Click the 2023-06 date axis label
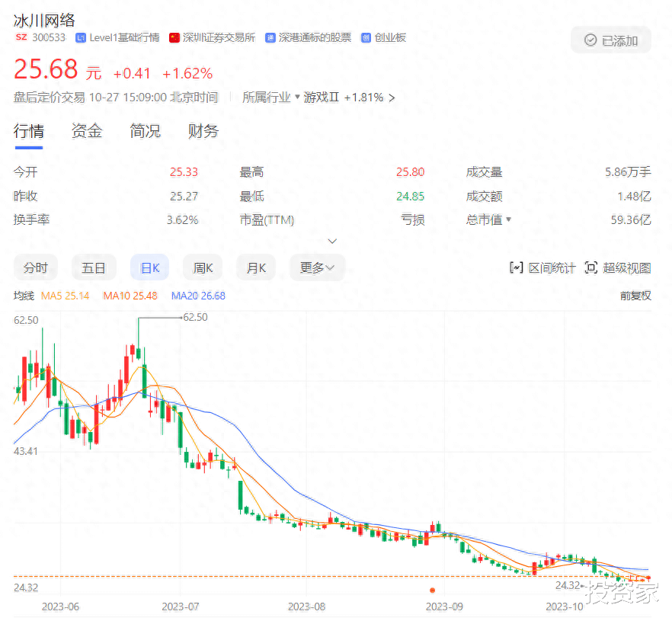Image resolution: width=672 pixels, height=621 pixels. 60,607
